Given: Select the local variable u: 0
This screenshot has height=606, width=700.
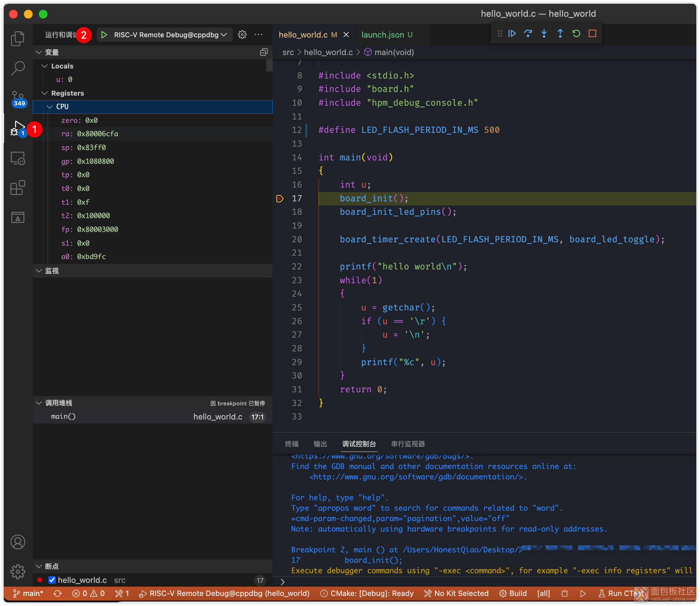Looking at the screenshot, I should [x=153, y=80].
